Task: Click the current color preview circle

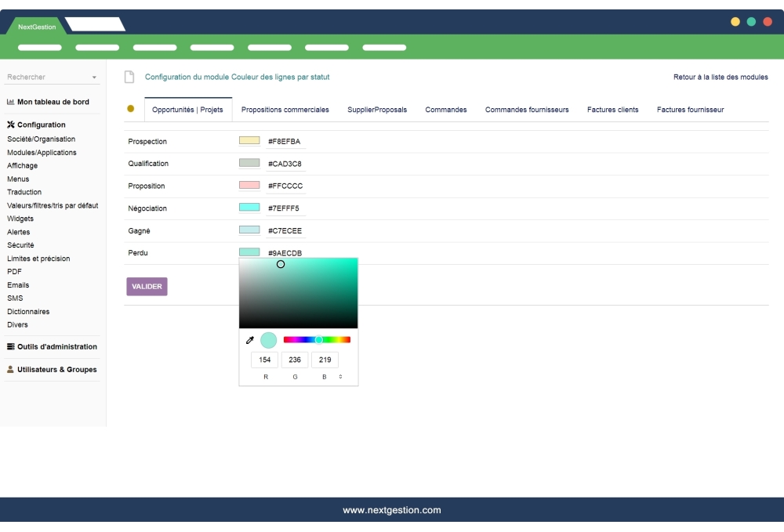Action: pos(267,339)
